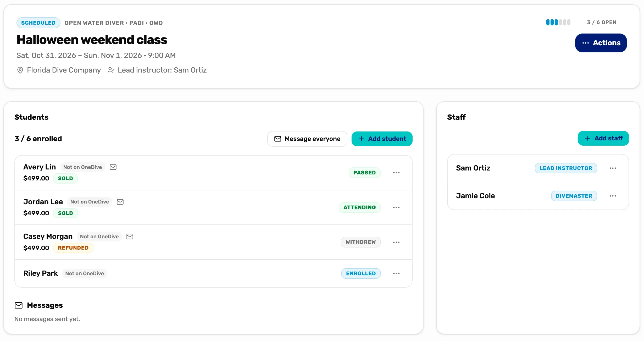Click the WITHDREW badge for Casey Morgan
Image resolution: width=644 pixels, height=341 pixels.
coord(361,242)
